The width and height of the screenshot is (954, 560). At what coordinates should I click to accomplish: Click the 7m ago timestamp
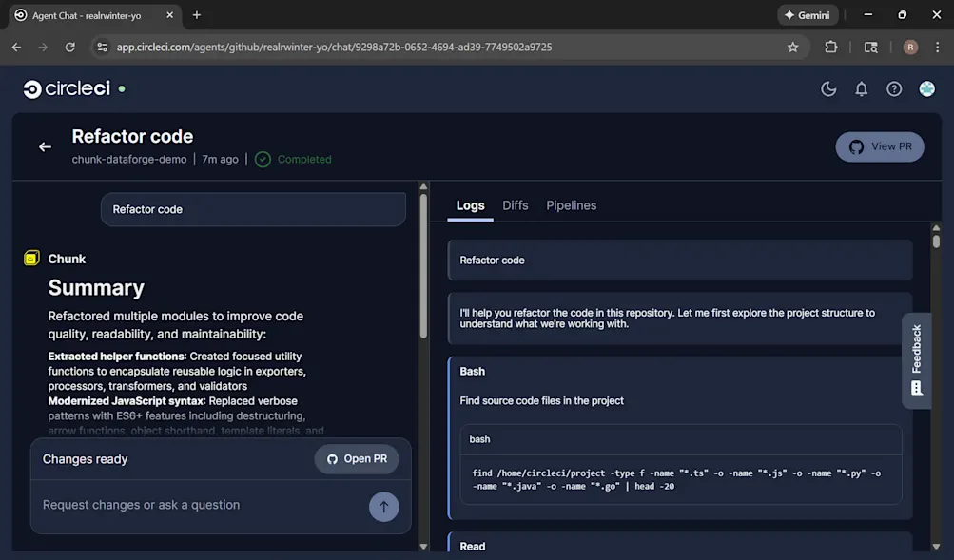pyautogui.click(x=220, y=160)
